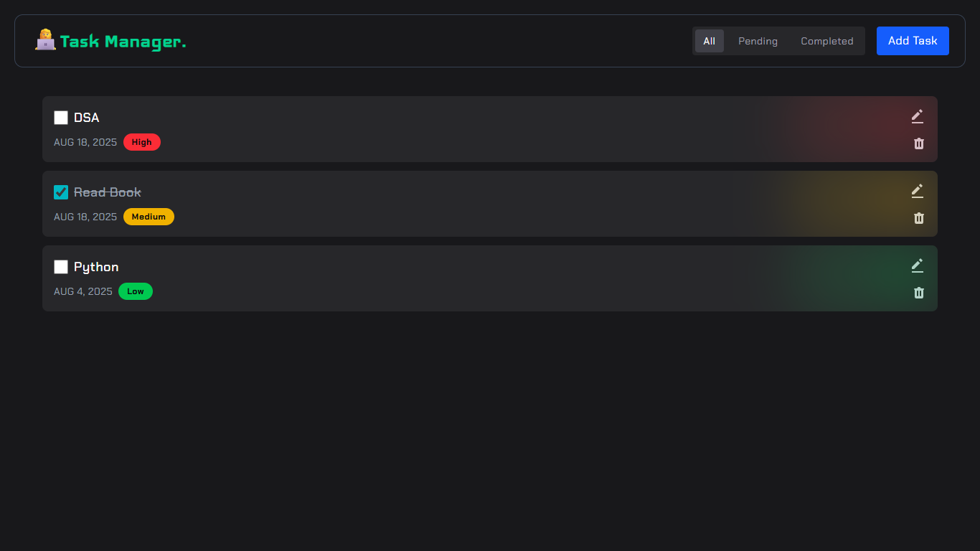980x551 pixels.
Task: Click the Task Manager title text
Action: [x=123, y=42]
